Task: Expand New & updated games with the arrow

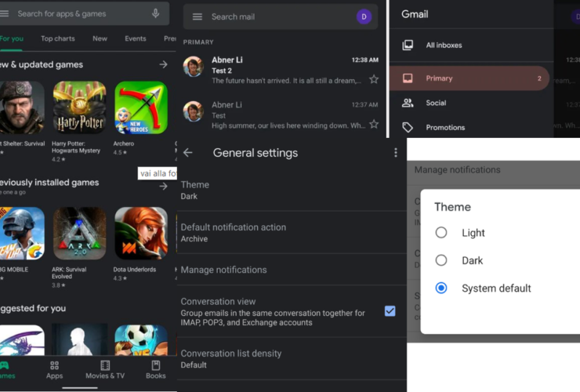Action: click(x=163, y=64)
